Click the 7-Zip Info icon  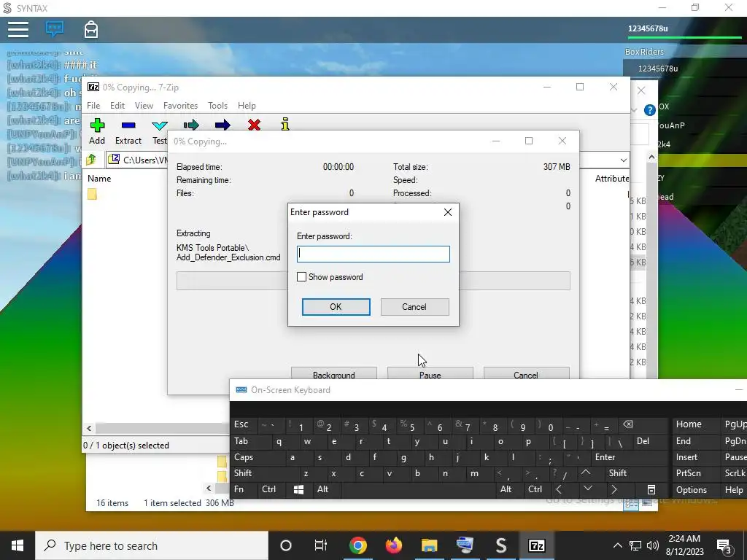(285, 124)
